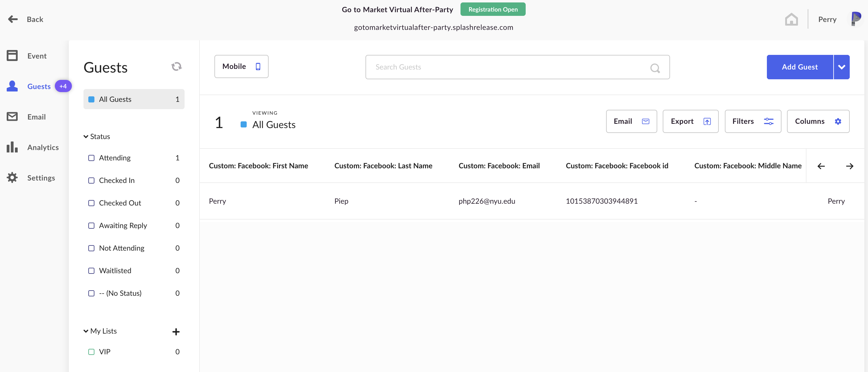This screenshot has height=372, width=868.
Task: Click the Guests person icon in sidebar
Action: point(12,86)
